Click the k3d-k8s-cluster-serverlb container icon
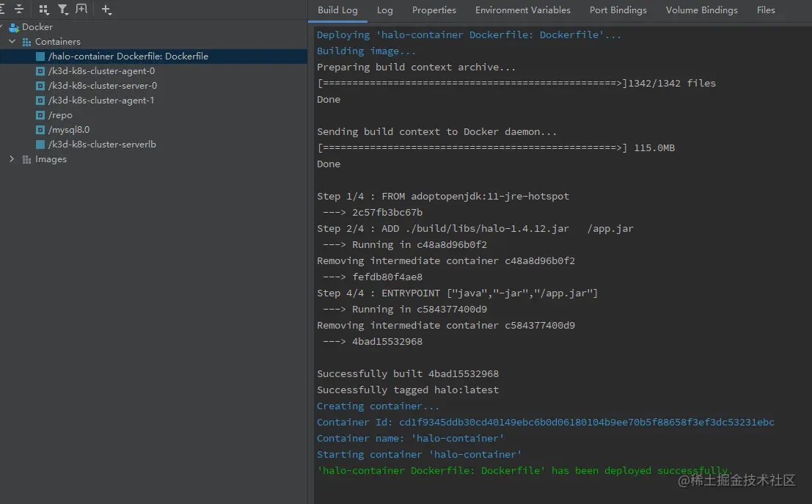This screenshot has width=812, height=504. (x=40, y=145)
